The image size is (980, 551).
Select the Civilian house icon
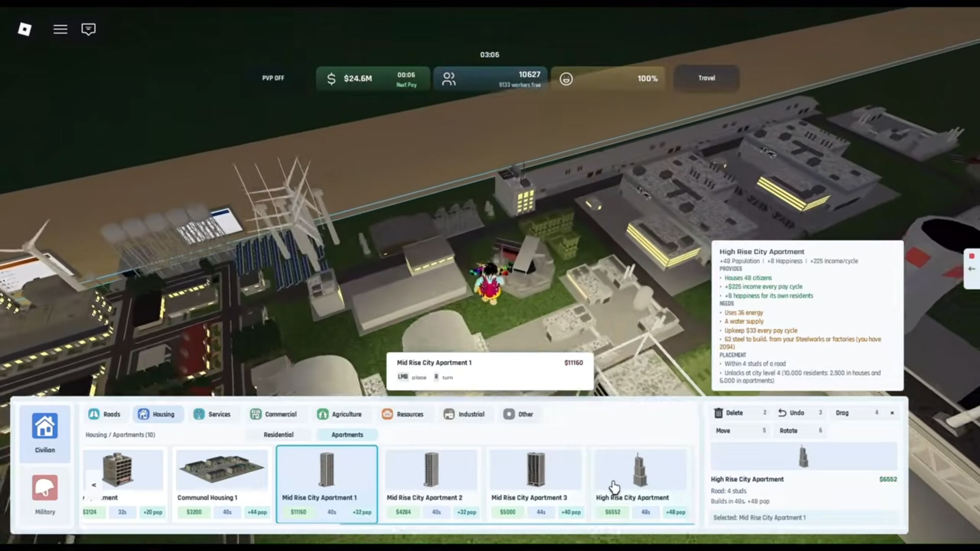tap(45, 425)
